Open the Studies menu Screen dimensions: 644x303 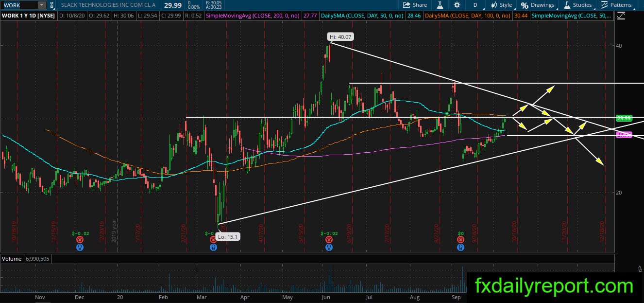coord(577,5)
